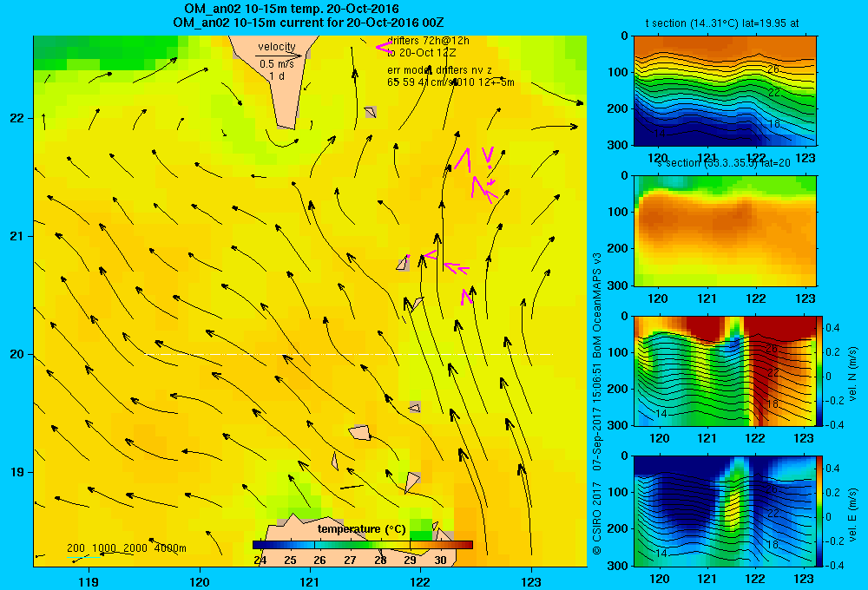Open the temperature section plot panel
The image size is (868, 590).
click(725, 91)
